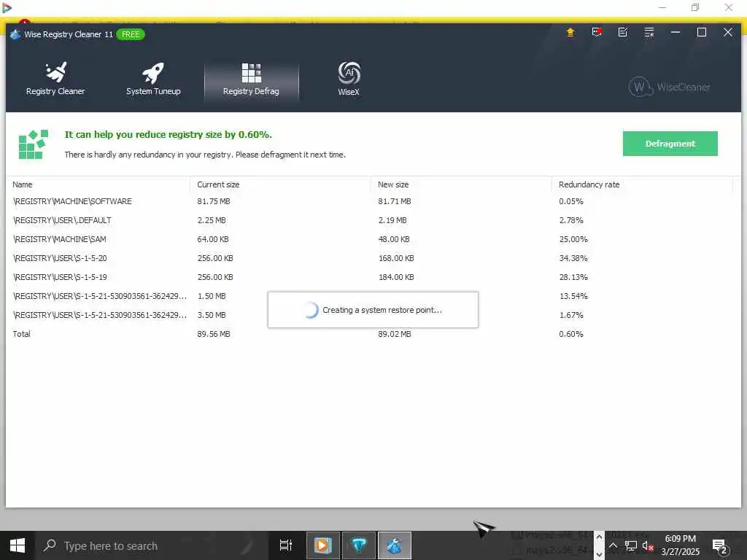The width and height of the screenshot is (747, 560).
Task: Click the green FREE badge
Action: tap(131, 34)
